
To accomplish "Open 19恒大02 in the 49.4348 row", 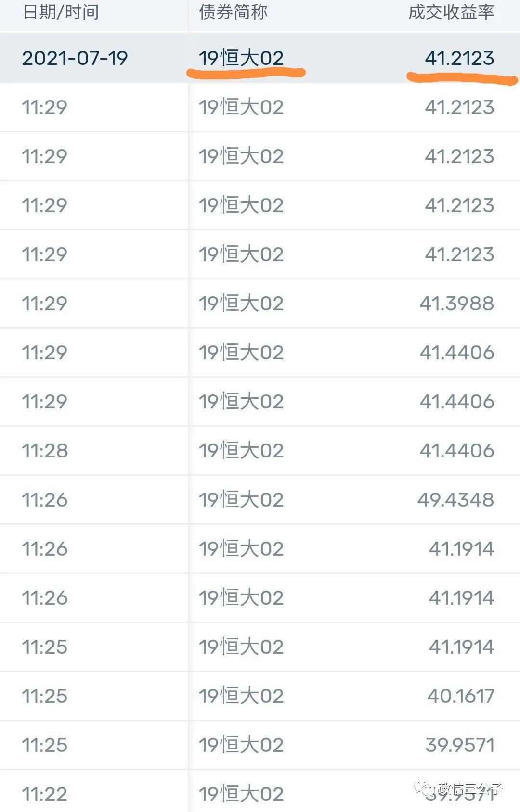I will (241, 500).
